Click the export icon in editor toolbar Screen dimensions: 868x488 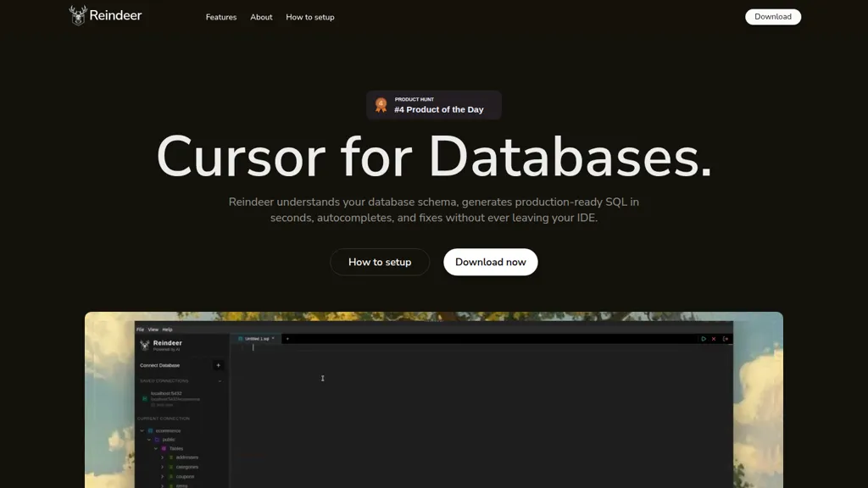pyautogui.click(x=726, y=339)
